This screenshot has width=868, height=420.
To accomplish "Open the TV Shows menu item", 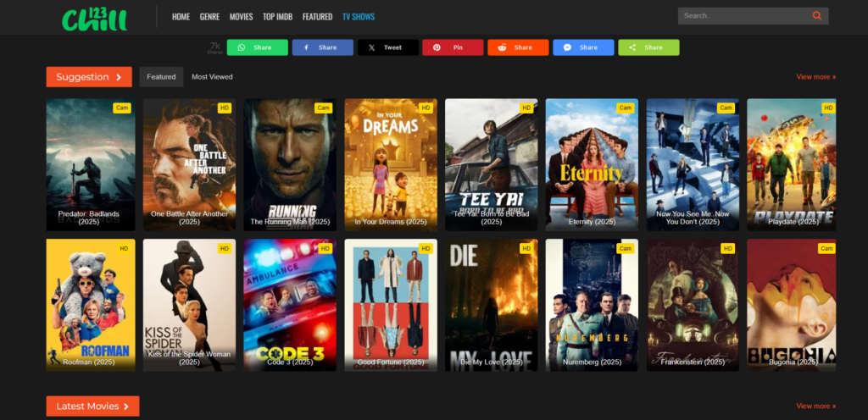I will (x=359, y=17).
